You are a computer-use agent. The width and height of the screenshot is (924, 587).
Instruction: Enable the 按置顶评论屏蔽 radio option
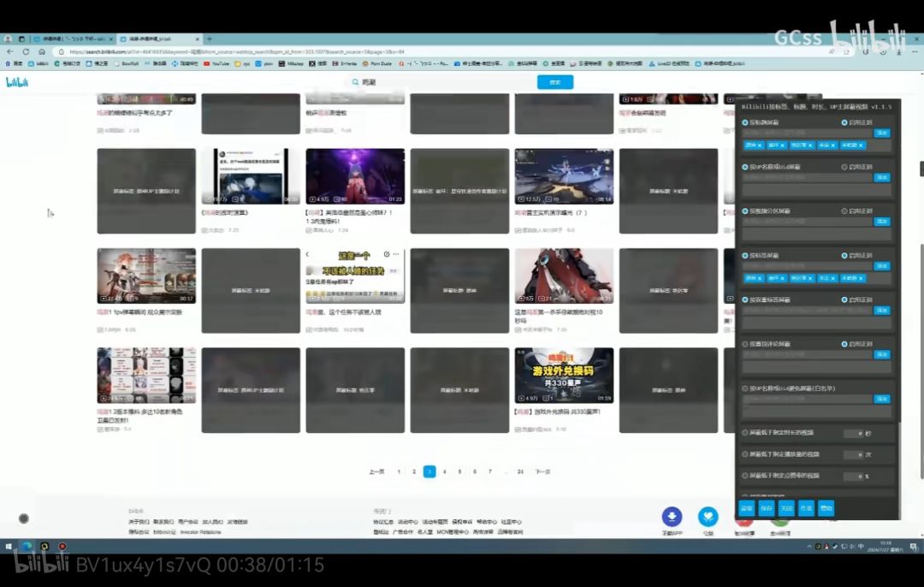745,344
